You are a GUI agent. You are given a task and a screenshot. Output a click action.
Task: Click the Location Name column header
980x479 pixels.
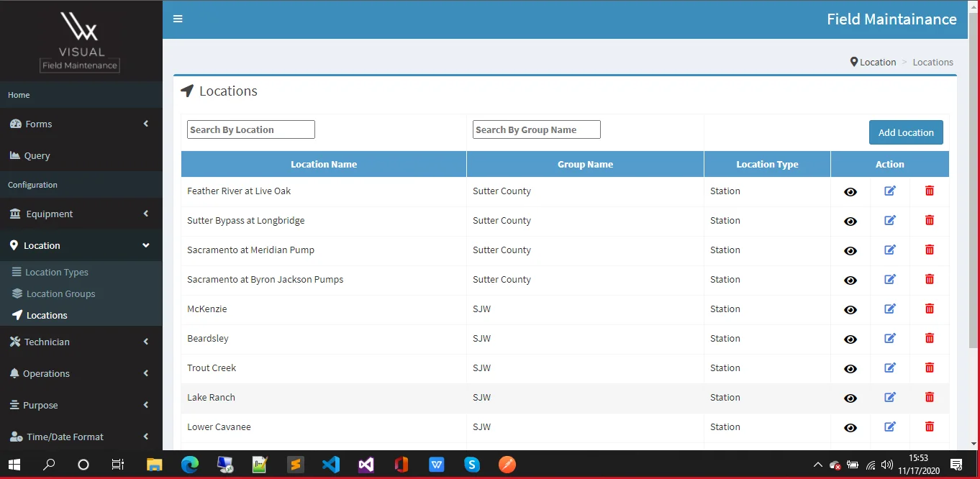[324, 164]
